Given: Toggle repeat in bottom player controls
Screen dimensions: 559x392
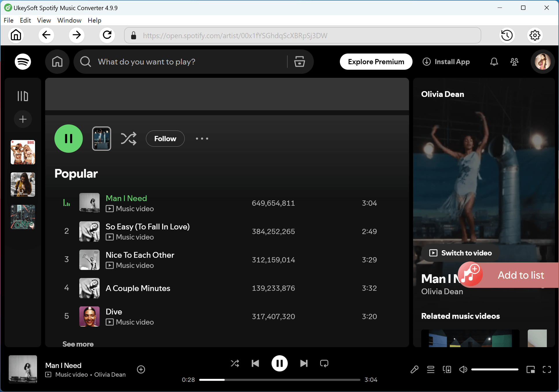Looking at the screenshot, I should [x=324, y=363].
